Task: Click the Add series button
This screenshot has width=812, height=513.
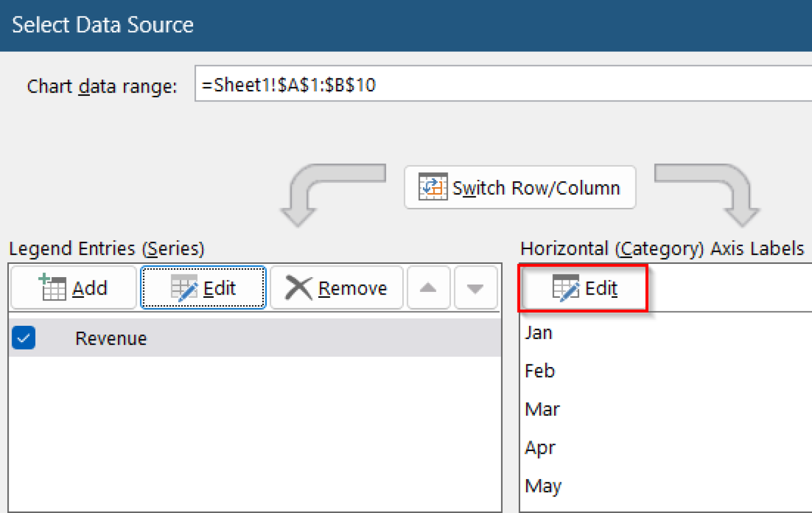Action: [73, 288]
